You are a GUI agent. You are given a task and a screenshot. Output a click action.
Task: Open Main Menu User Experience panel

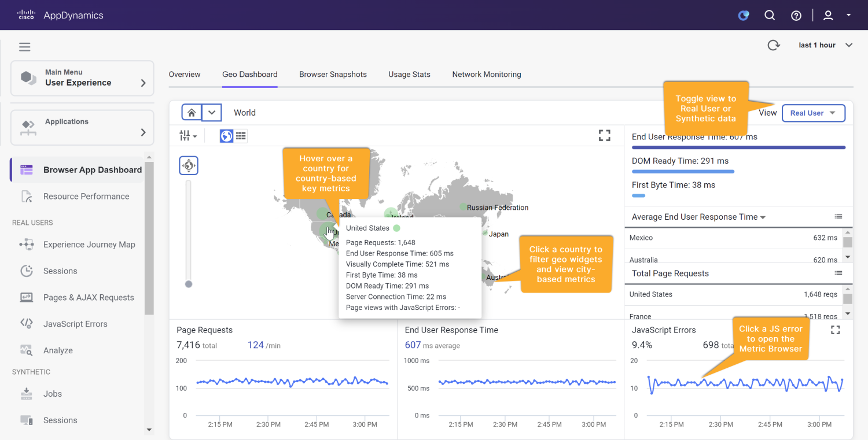click(x=82, y=78)
